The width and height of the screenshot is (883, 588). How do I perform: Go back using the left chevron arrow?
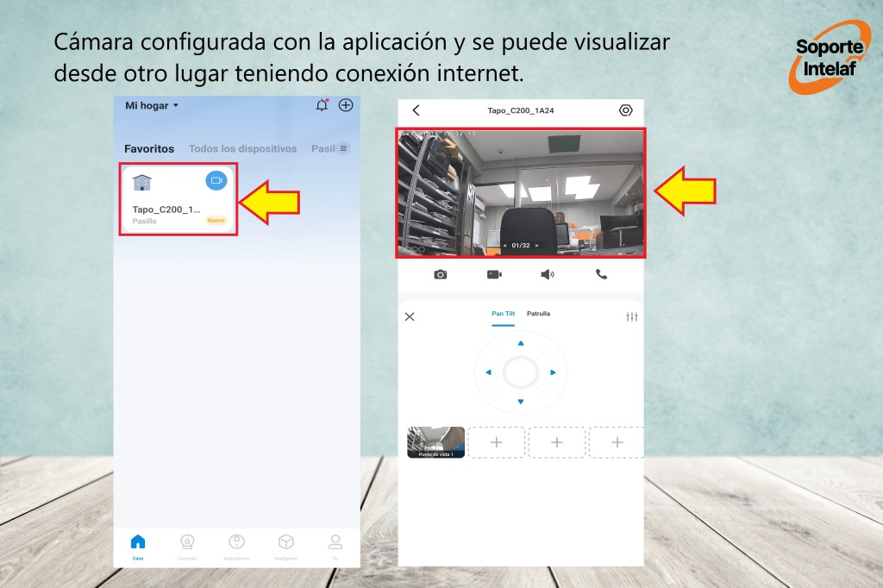click(416, 110)
